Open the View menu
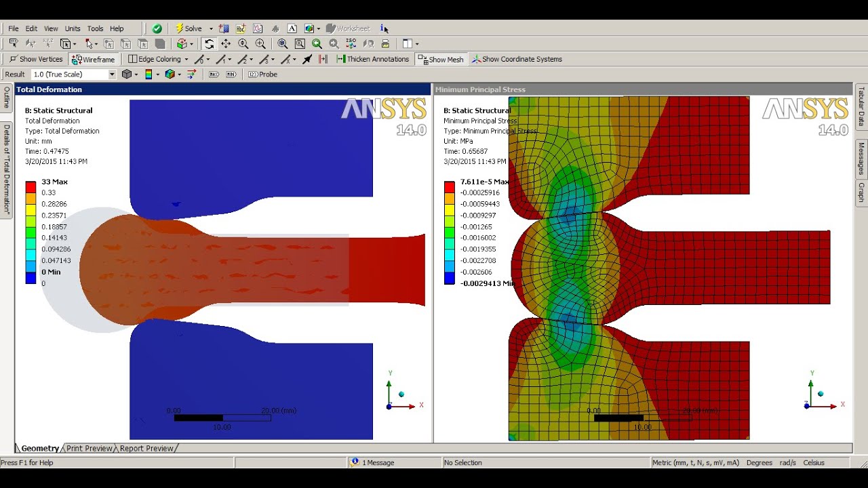This screenshot has height=488, width=868. [x=51, y=28]
